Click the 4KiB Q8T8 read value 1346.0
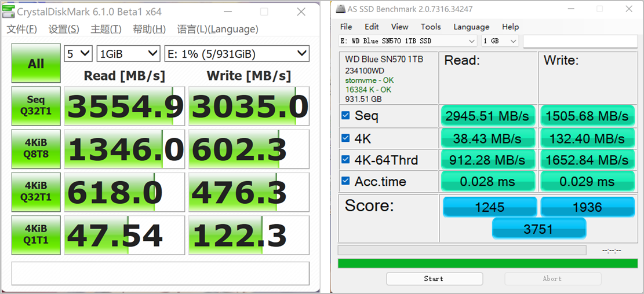 pos(125,149)
